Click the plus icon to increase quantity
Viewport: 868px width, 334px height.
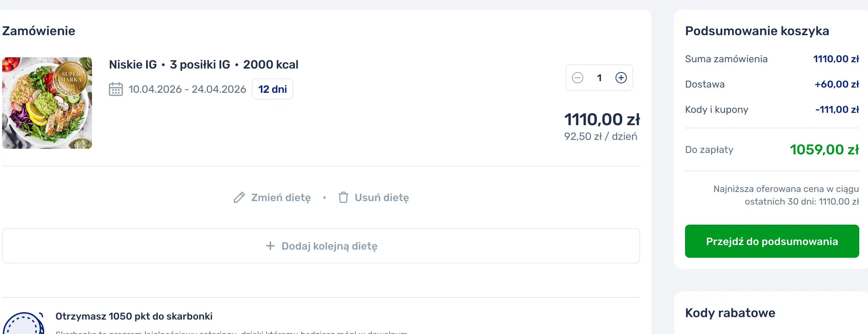(x=620, y=78)
